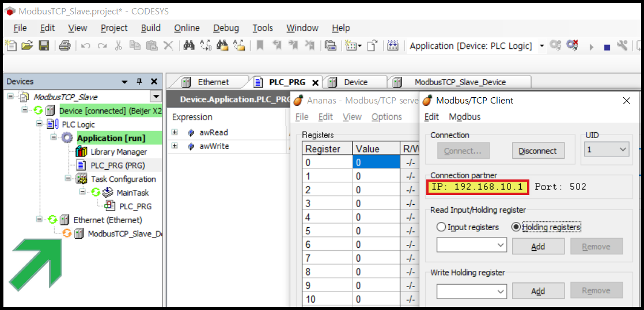Close the PLC_PRG tab
This screenshot has width=644, height=310.
pyautogui.click(x=316, y=82)
